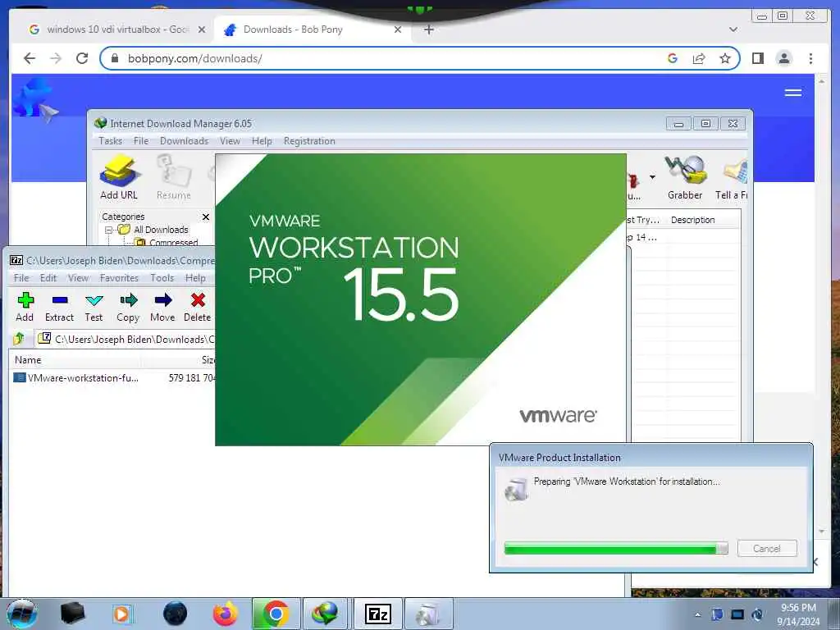
Task: Click the Name column header in 7-Zip
Action: [28, 360]
